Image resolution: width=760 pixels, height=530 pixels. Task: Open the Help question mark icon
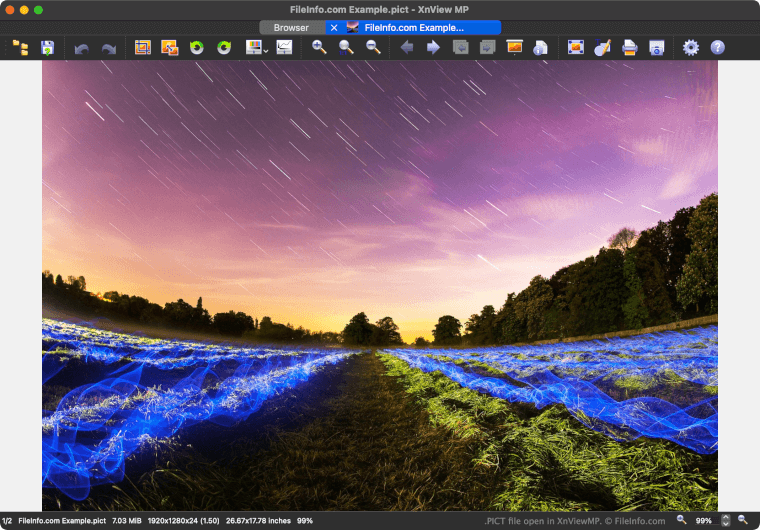coord(717,47)
